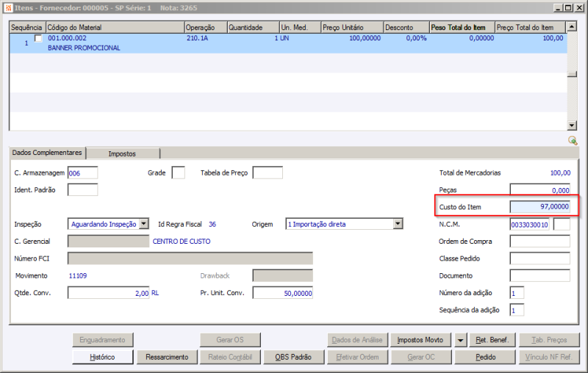Click the Qtde. Conv. field
Viewport: 588px width, 373px height.
[108, 293]
